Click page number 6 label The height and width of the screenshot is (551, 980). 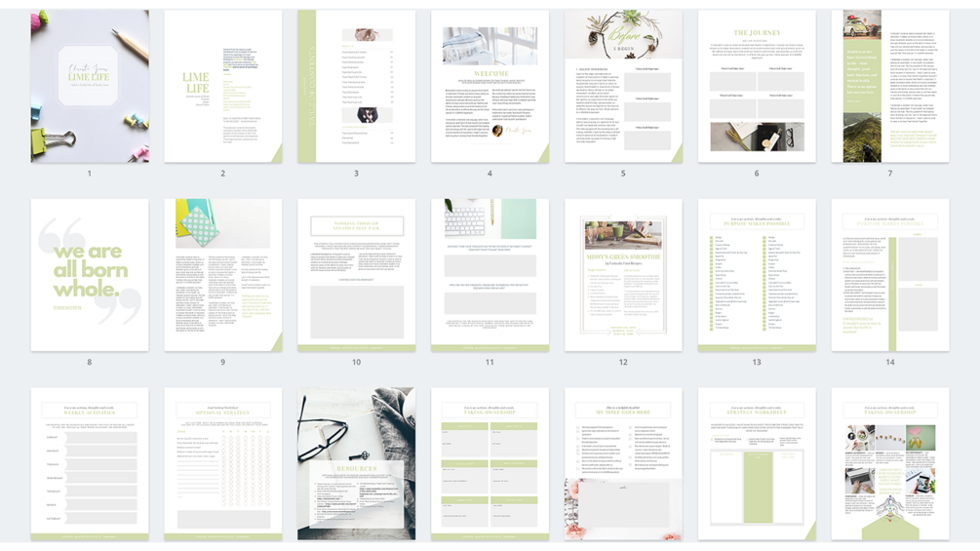[x=757, y=173]
